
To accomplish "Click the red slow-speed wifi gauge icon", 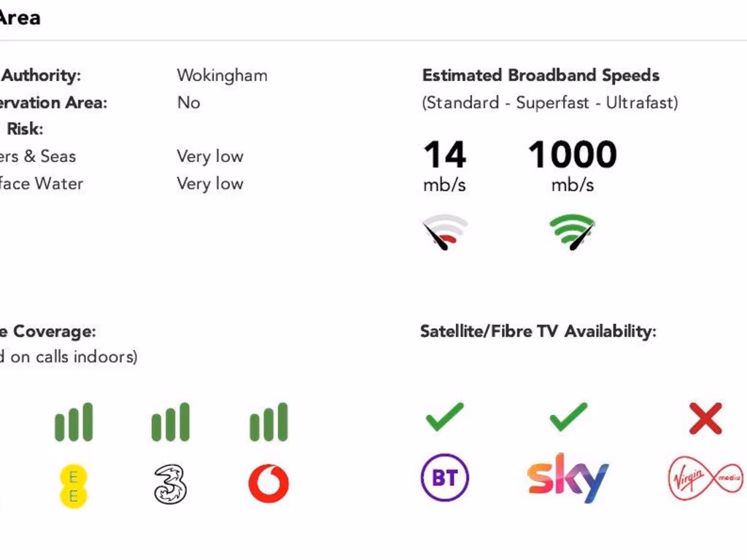I will pos(444,232).
